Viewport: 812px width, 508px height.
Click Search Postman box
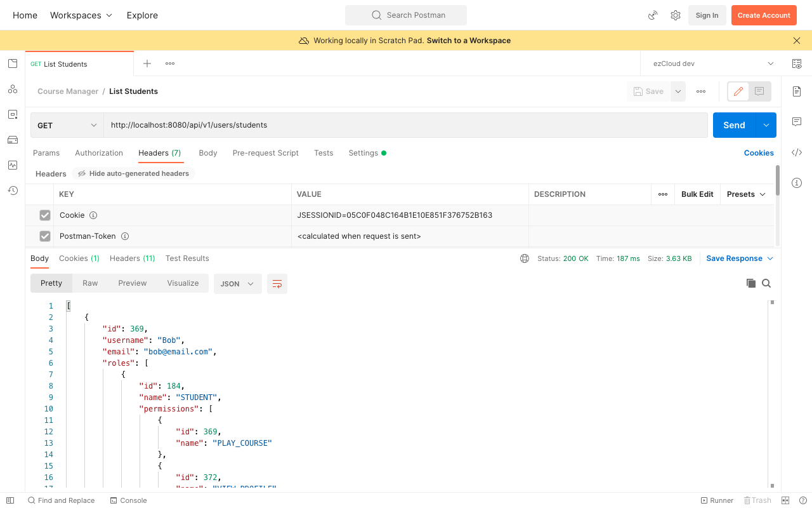406,15
